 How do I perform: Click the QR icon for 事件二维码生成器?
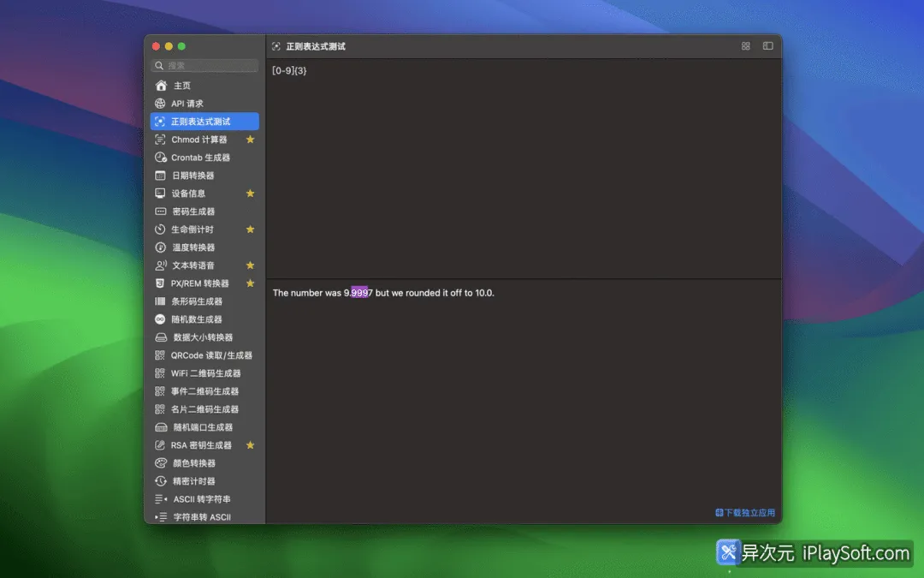(x=160, y=391)
